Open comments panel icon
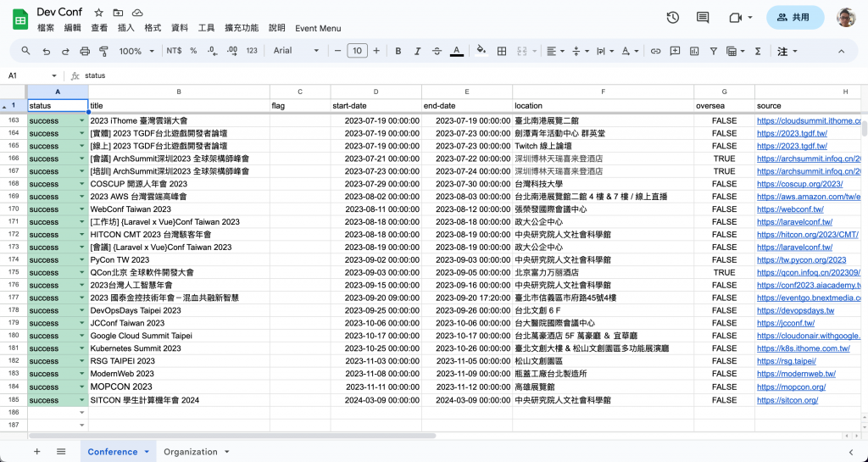The image size is (868, 462). pyautogui.click(x=703, y=18)
